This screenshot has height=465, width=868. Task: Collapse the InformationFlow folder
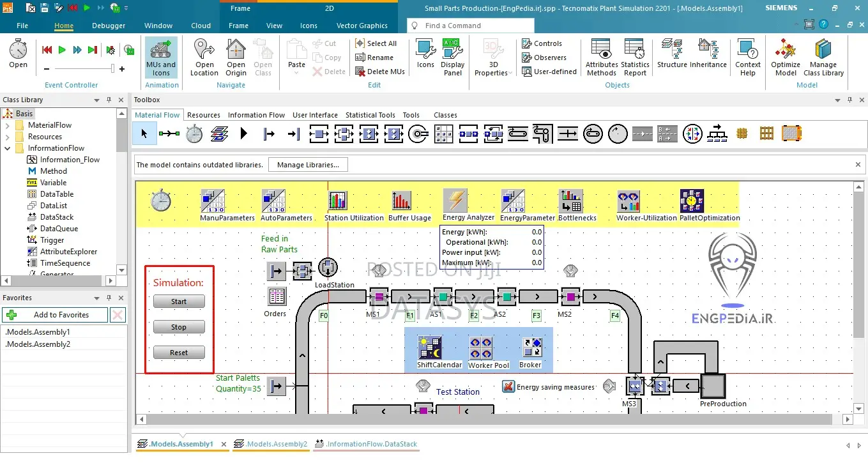(8, 148)
